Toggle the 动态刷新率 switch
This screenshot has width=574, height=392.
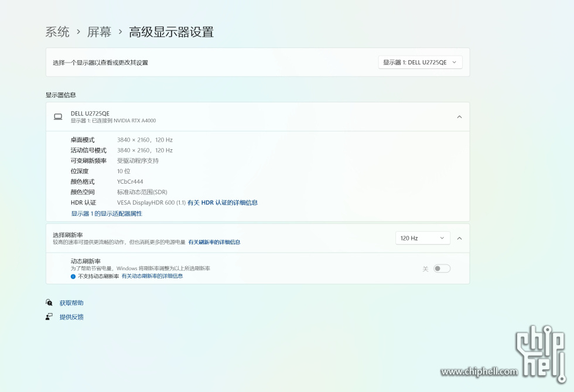[442, 269]
